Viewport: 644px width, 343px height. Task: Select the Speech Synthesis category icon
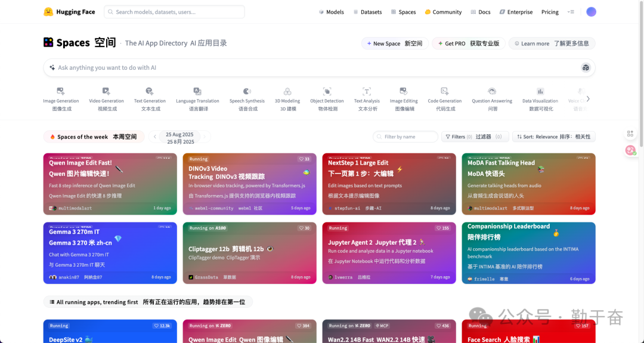pos(247,91)
